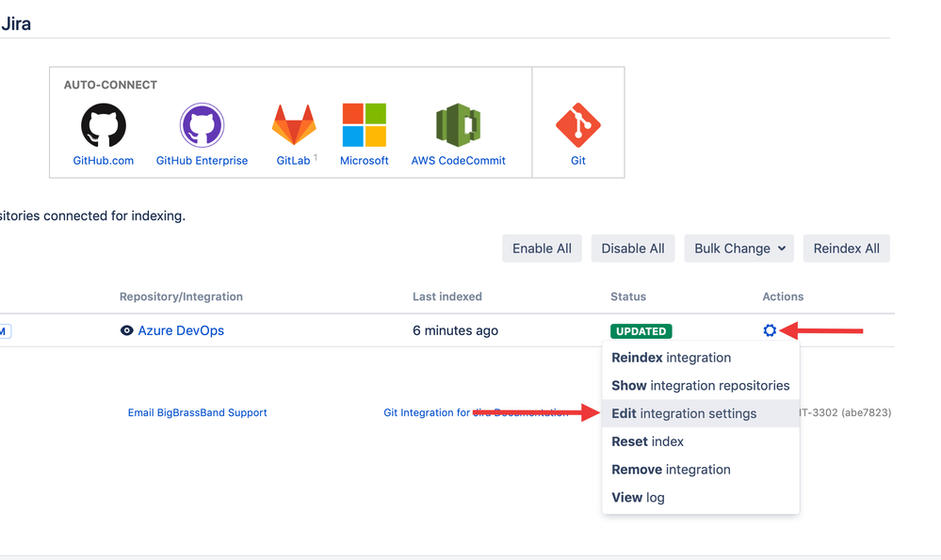Viewport: 941px width, 560px height.
Task: Follow the Email BigBrassBand Support link
Action: coord(198,412)
